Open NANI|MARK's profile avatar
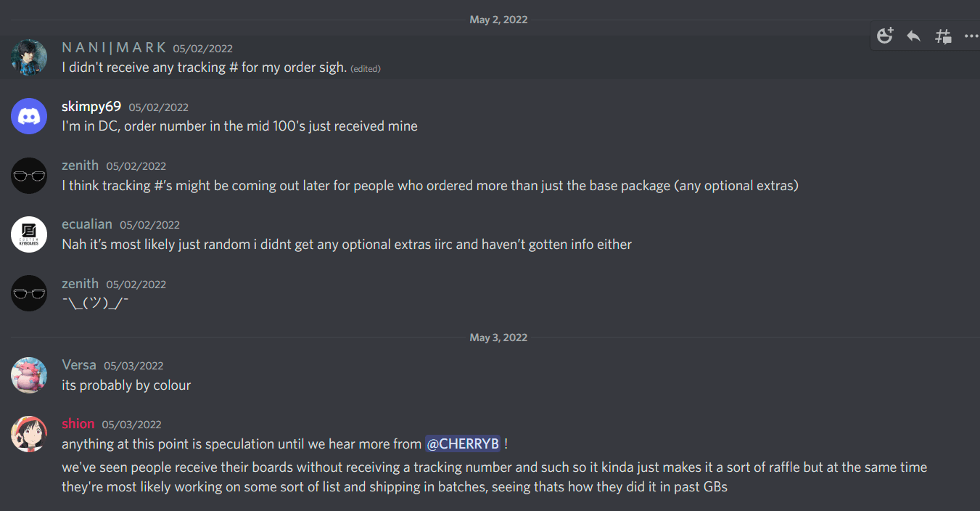This screenshot has height=511, width=980. tap(29, 57)
